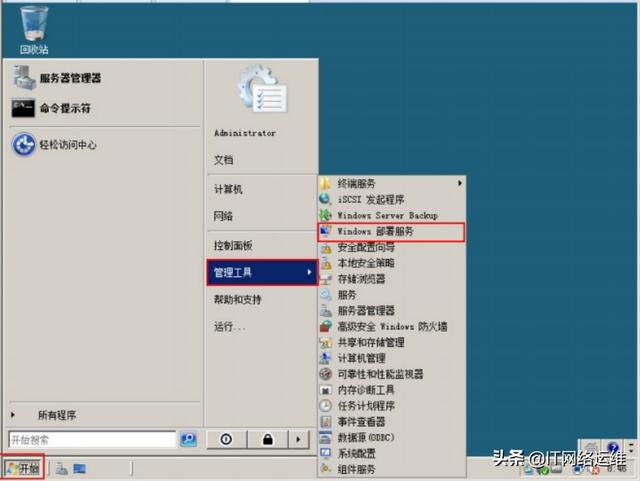Screen dimensions: 640x481
Task: Click the Administrator user picture
Action: coord(262,89)
